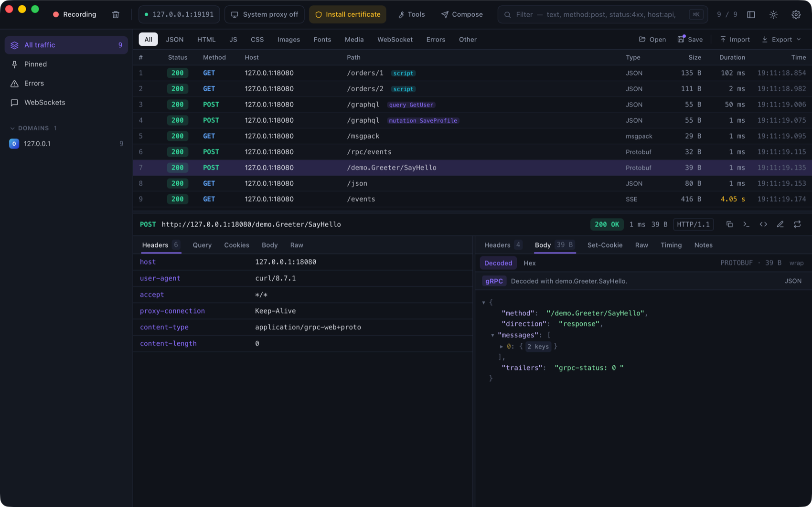The height and width of the screenshot is (507, 812).
Task: Select Decoded body view
Action: 498,263
